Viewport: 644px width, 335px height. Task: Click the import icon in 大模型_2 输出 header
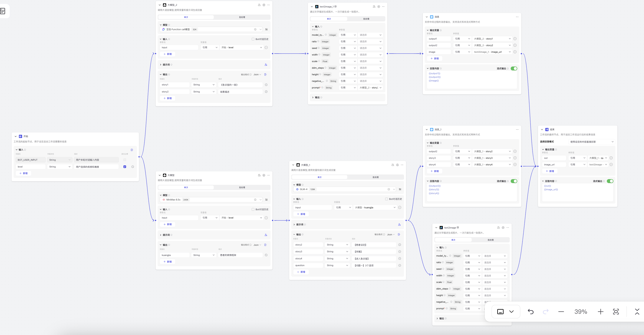pos(266,75)
